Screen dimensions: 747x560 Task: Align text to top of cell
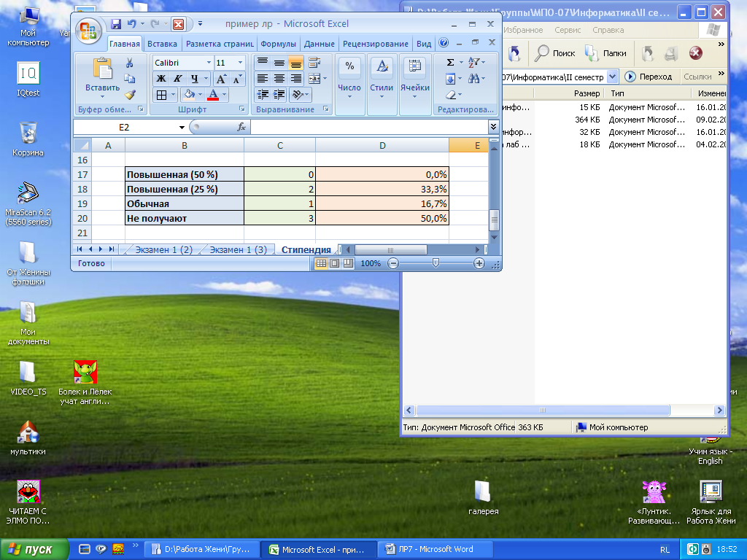pos(263,63)
